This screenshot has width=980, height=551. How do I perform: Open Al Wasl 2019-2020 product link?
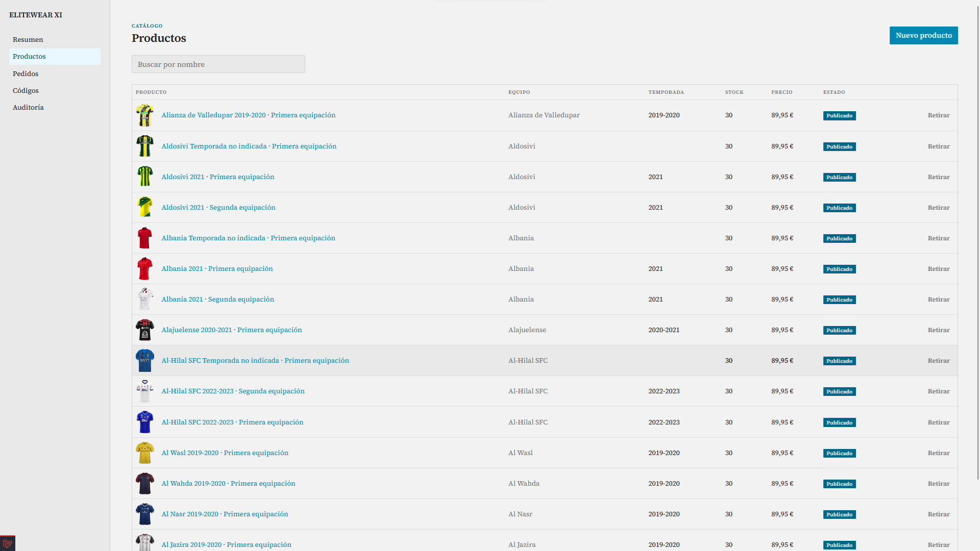tap(225, 453)
